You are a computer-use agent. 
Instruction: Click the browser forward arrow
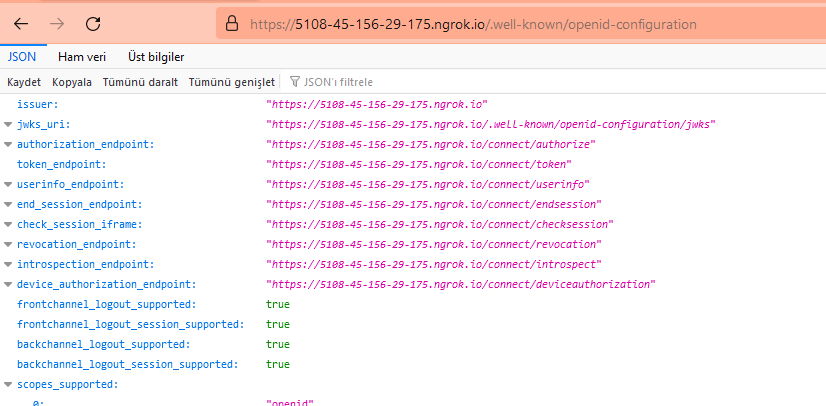(57, 23)
